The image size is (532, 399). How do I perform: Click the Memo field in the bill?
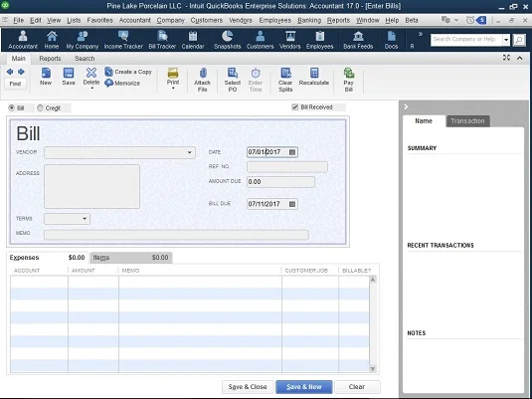pos(176,235)
